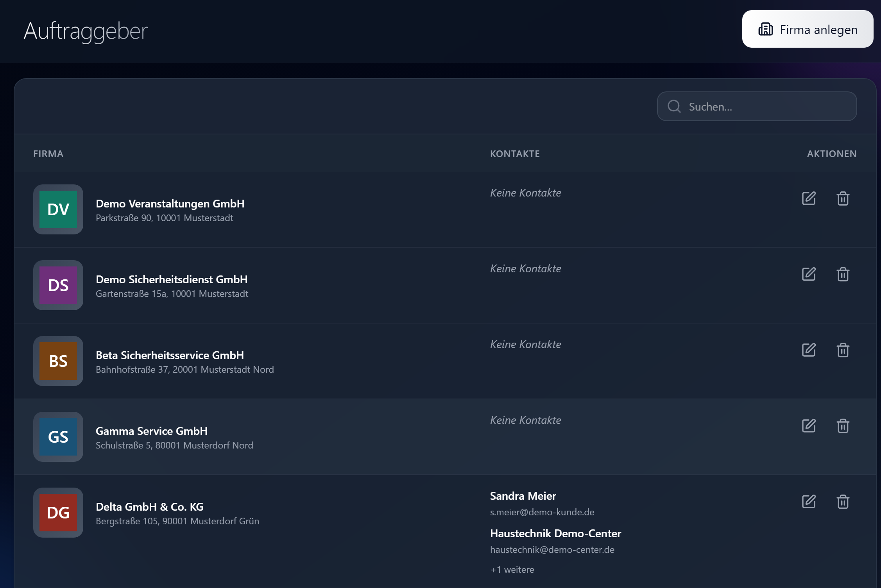881x588 pixels.
Task: Click Keine Kontakte in Gamma Service row
Action: pyautogui.click(x=526, y=420)
